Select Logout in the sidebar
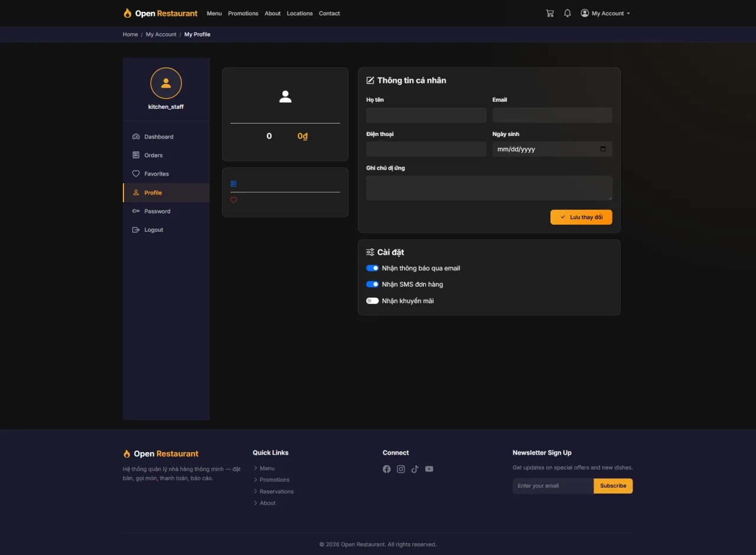The width and height of the screenshot is (756, 555). (x=166, y=230)
